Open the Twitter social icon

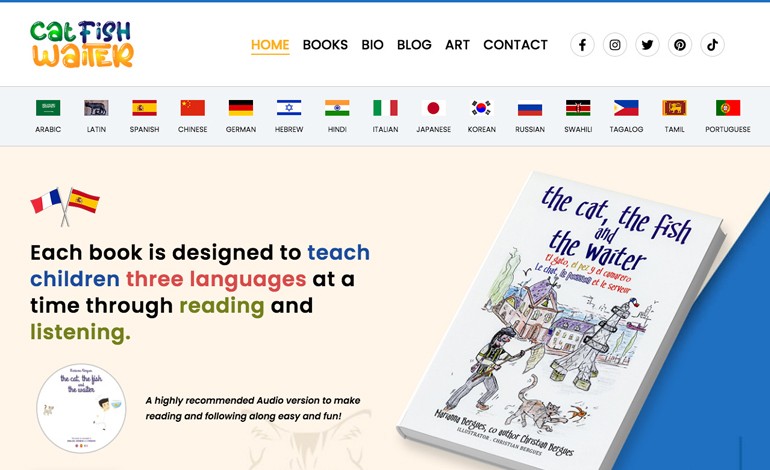[x=647, y=45]
